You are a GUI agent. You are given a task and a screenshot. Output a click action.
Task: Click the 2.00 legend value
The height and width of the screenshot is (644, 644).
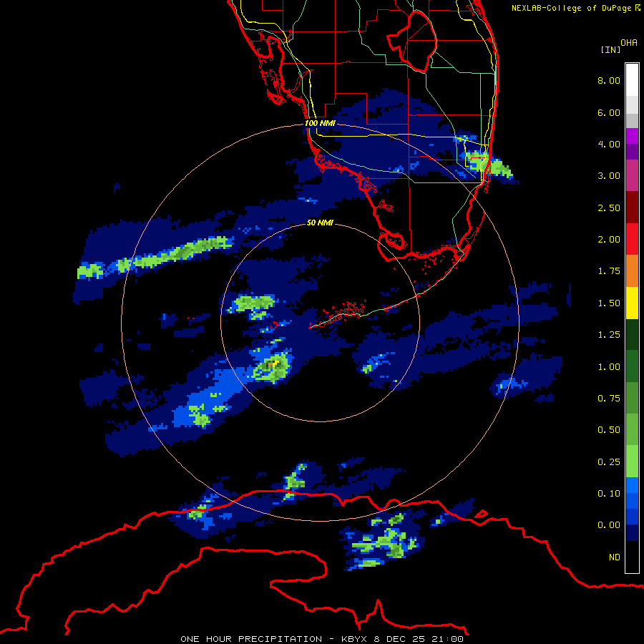(609, 240)
